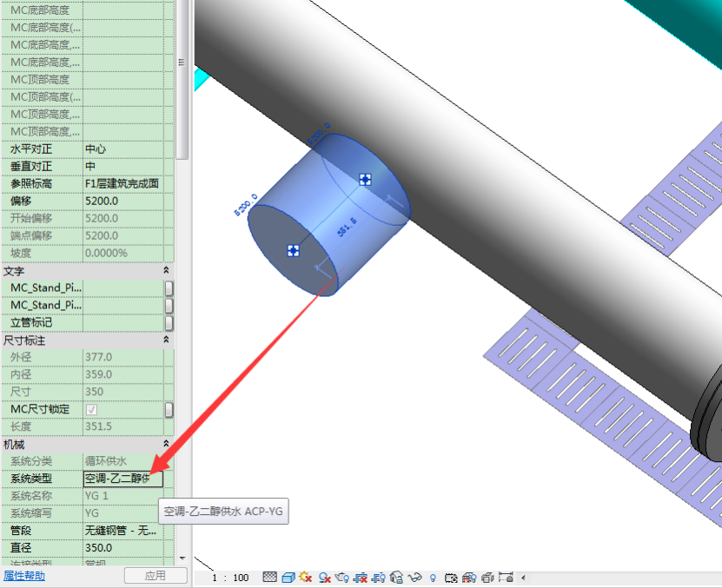722x588 pixels.
Task: Open Temporary View Properties icon
Action: [x=451, y=578]
